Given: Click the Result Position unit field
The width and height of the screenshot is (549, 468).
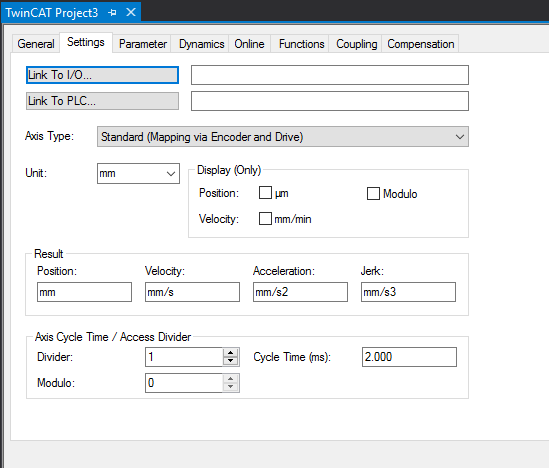Looking at the screenshot, I should click(84, 292).
